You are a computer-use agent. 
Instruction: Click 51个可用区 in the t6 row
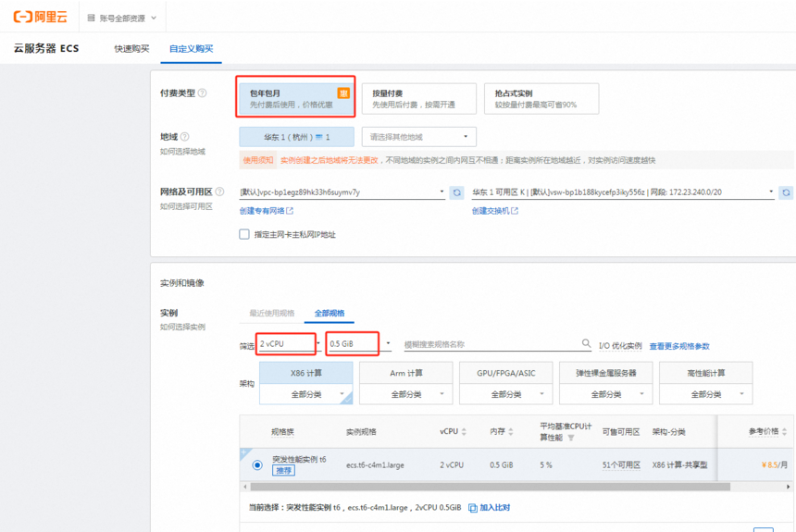(621, 465)
